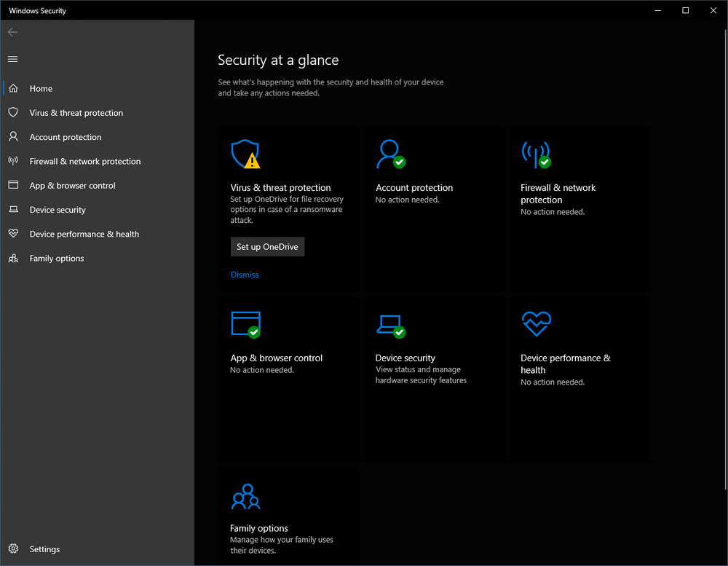Select Family options in the sidebar
The height and width of the screenshot is (566, 728).
point(57,259)
